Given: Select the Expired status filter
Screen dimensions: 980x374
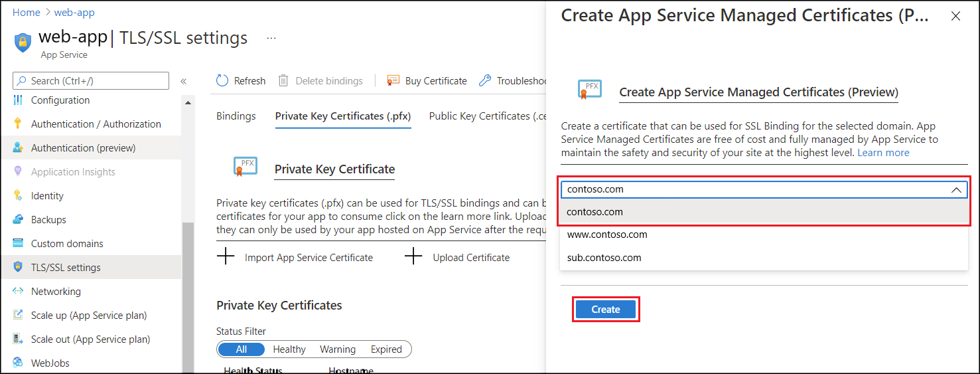Looking at the screenshot, I should [386, 349].
